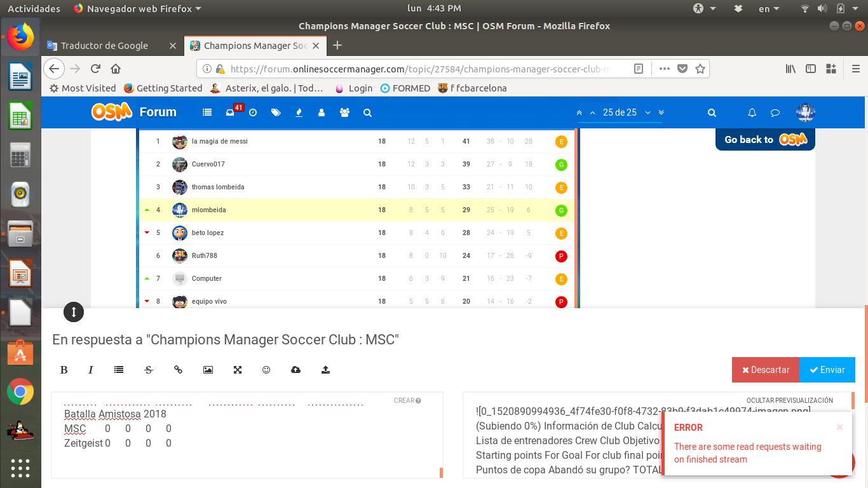Open Actividades overview
This screenshot has height=488, width=868.
pos(34,9)
